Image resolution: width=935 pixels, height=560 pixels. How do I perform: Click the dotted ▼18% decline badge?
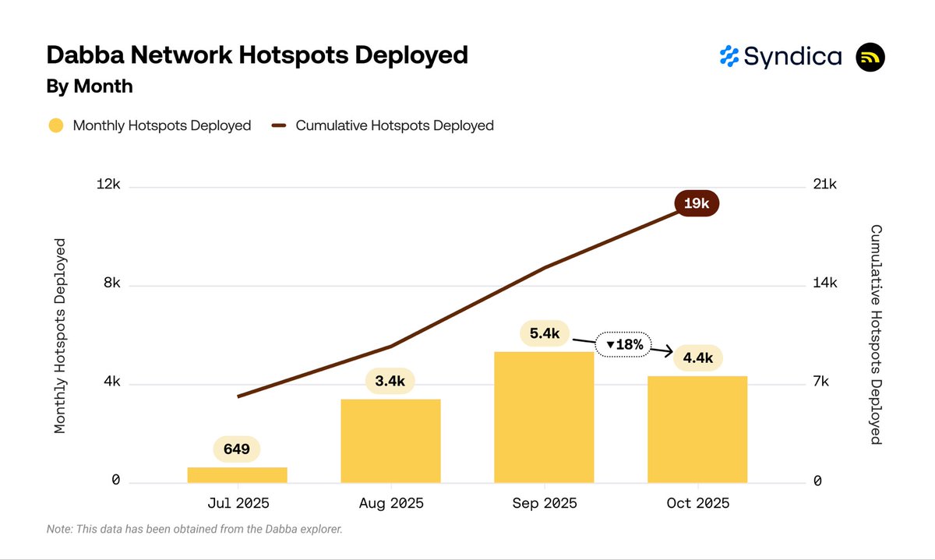(623, 343)
